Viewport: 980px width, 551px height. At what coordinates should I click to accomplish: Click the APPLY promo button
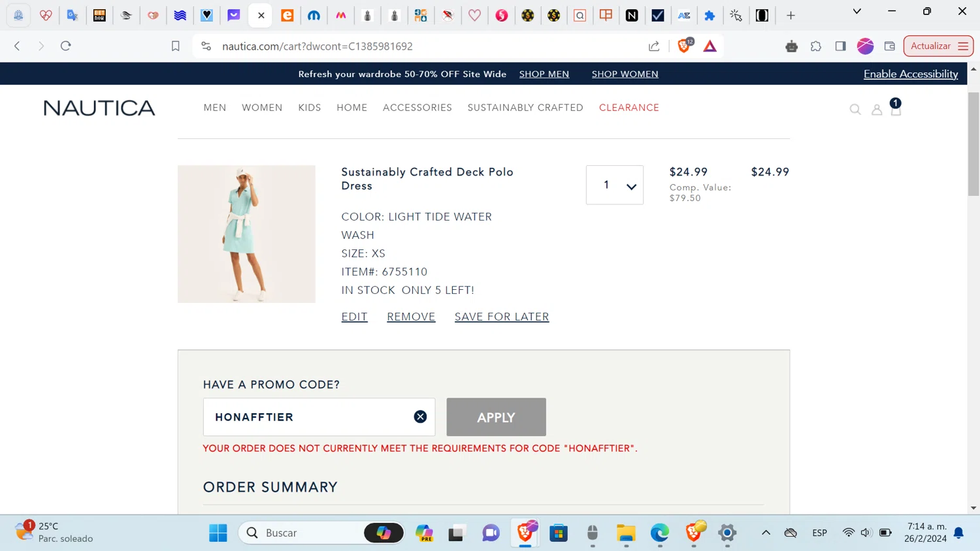(496, 417)
